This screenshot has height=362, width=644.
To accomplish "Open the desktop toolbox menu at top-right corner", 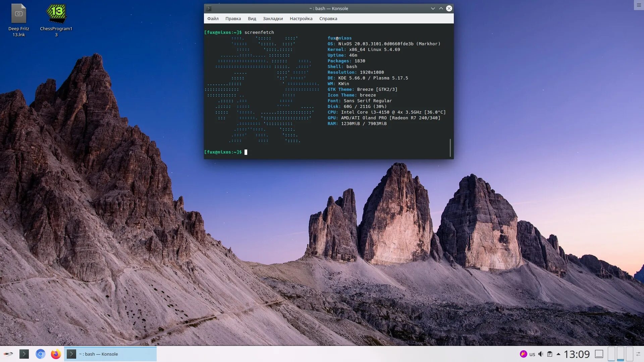I will coord(639,5).
